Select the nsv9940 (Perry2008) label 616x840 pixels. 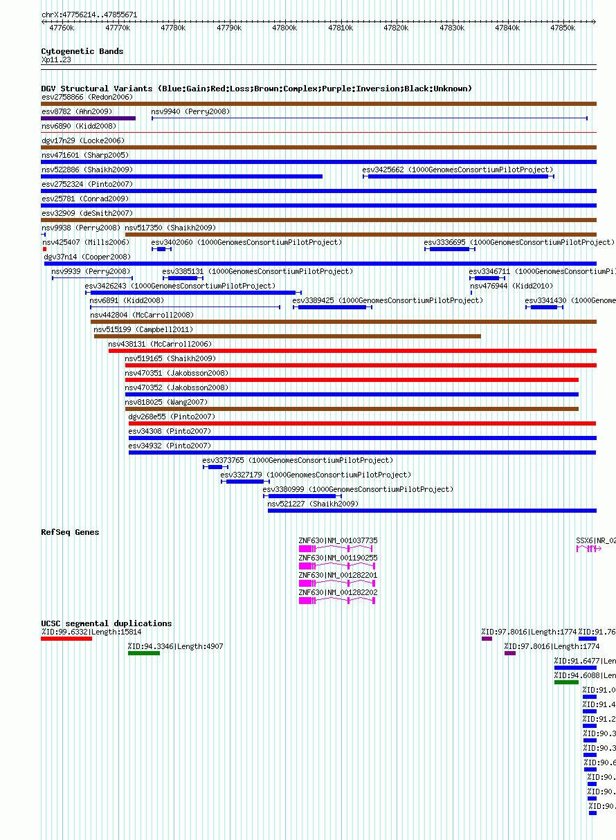[x=191, y=111]
